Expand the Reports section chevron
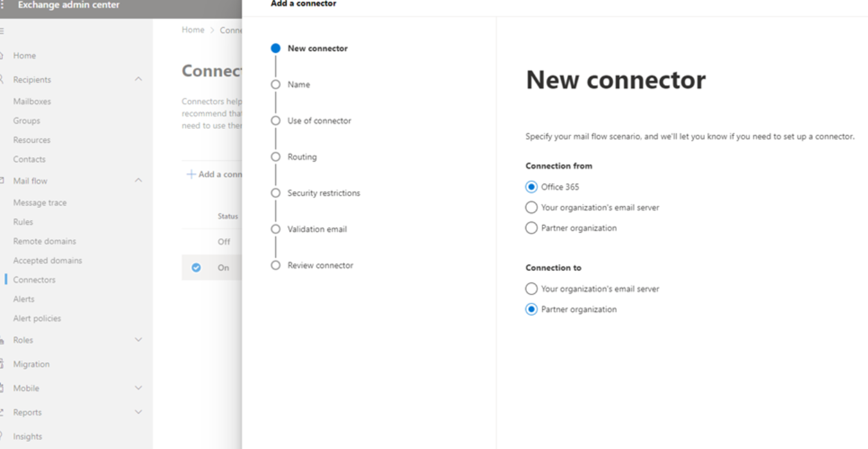The image size is (868, 449). (x=138, y=412)
